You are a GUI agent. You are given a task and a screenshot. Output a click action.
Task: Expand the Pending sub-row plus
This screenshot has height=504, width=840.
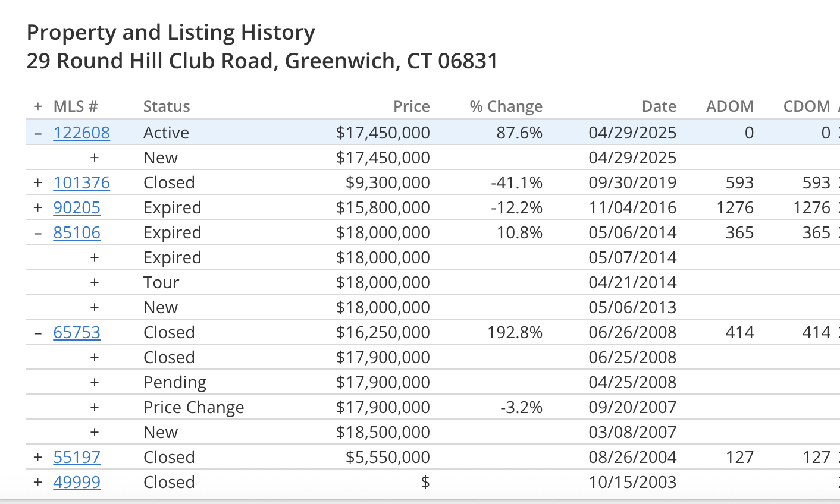[94, 382]
